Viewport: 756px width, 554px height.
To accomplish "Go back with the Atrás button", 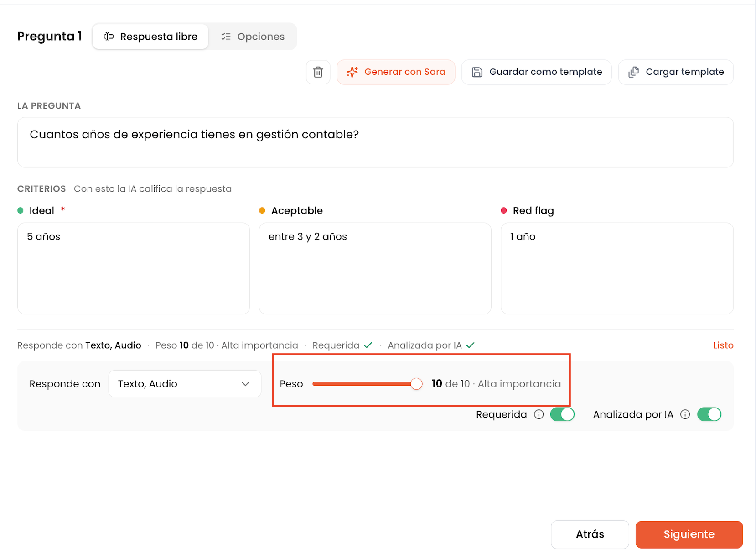I will [590, 534].
